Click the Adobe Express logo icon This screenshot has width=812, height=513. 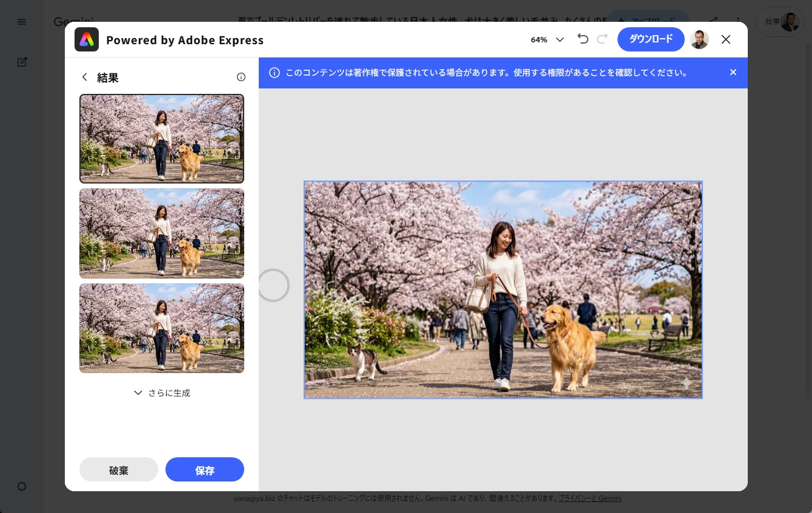click(87, 39)
